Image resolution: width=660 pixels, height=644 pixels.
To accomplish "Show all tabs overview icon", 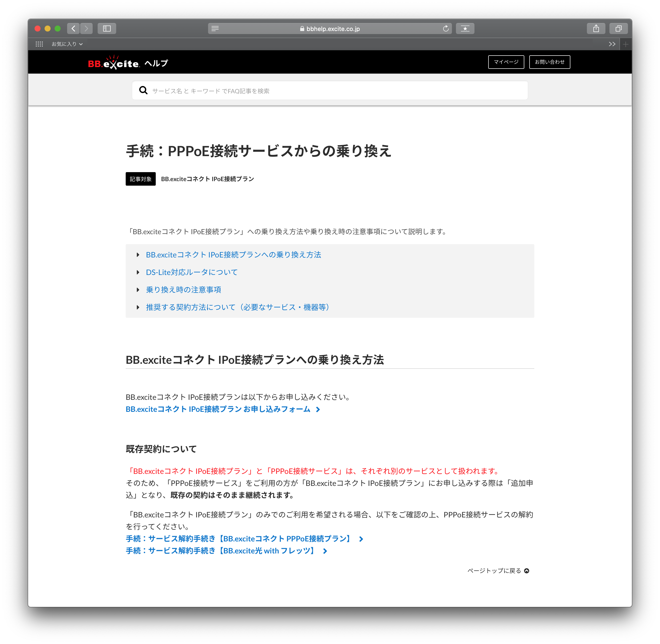I will point(618,29).
